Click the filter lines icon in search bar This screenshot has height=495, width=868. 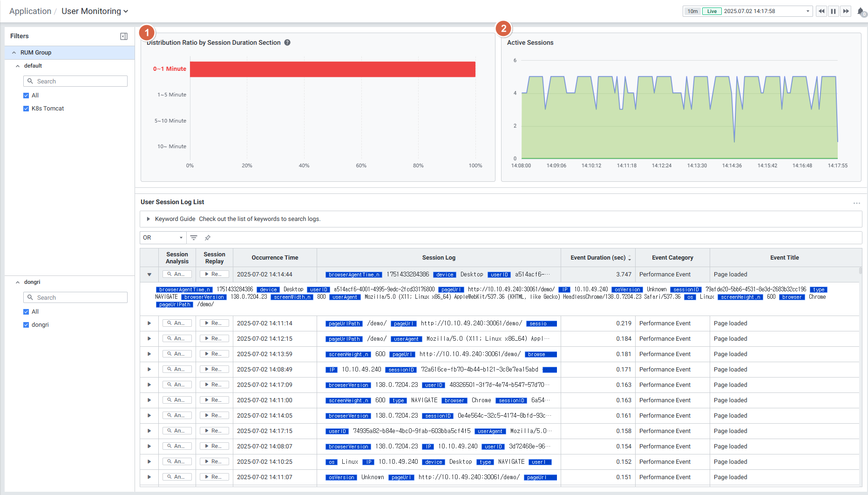[x=194, y=238]
